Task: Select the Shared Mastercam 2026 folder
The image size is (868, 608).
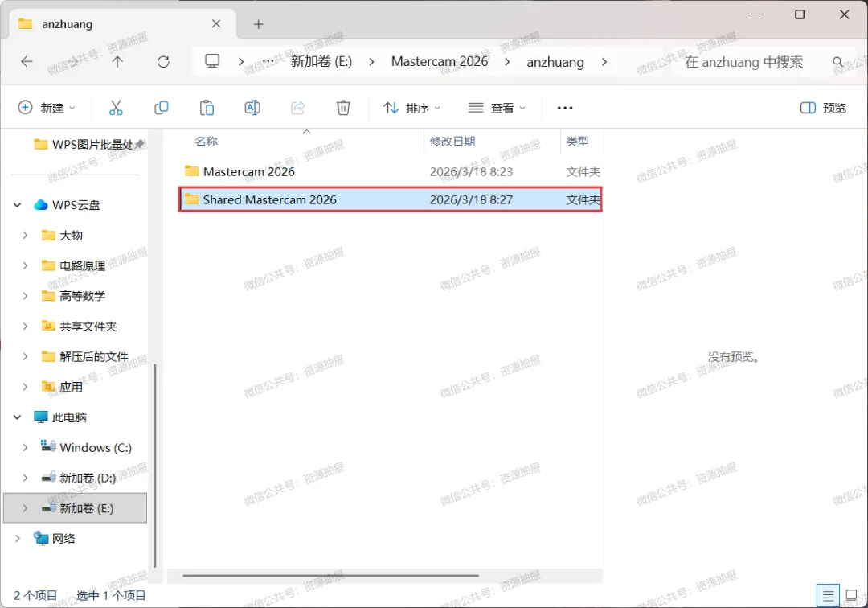Action: coord(391,199)
